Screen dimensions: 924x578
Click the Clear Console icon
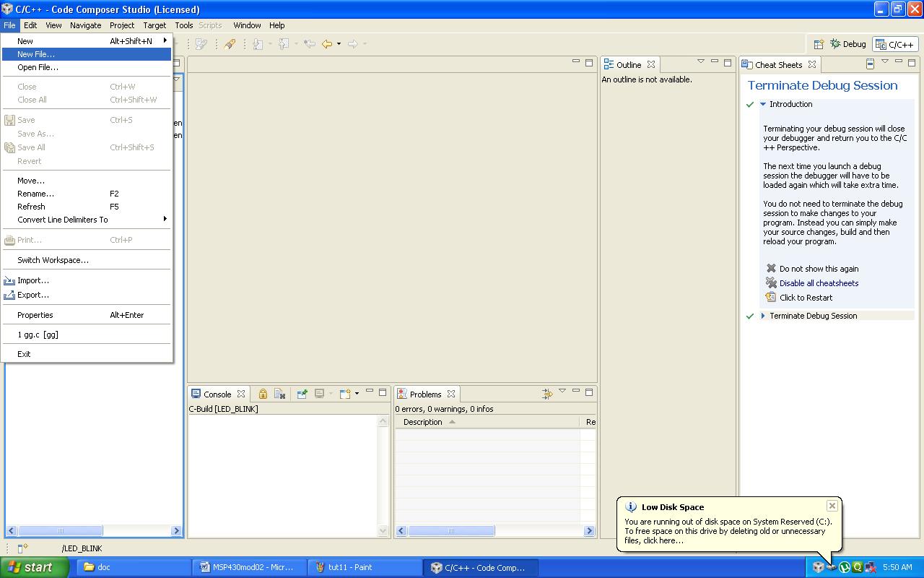pyautogui.click(x=280, y=394)
